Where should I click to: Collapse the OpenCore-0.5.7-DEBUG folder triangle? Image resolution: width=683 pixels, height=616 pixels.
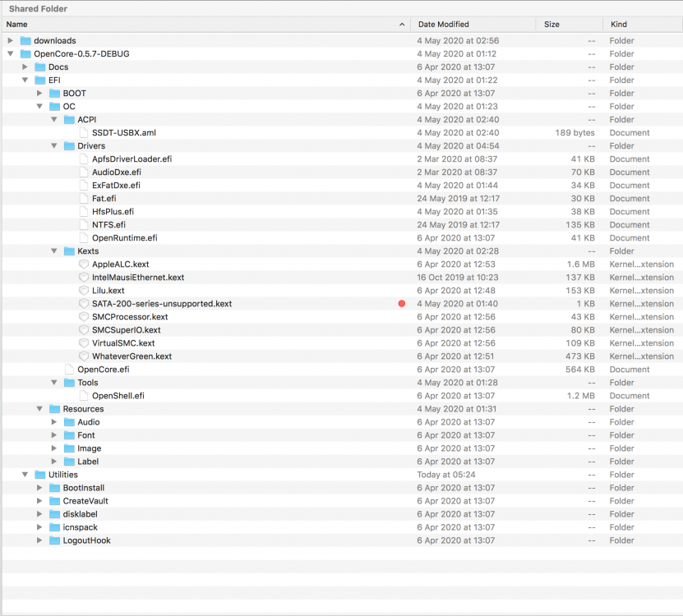pyautogui.click(x=11, y=53)
